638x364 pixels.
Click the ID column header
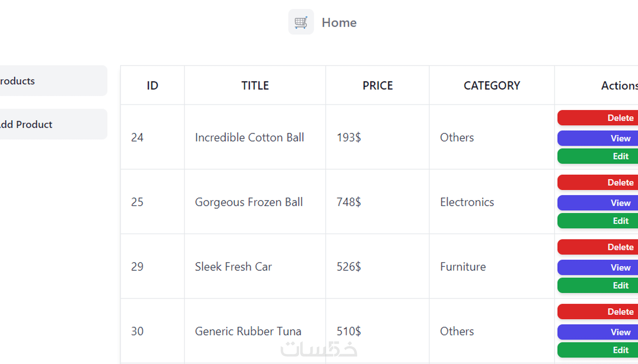point(152,86)
